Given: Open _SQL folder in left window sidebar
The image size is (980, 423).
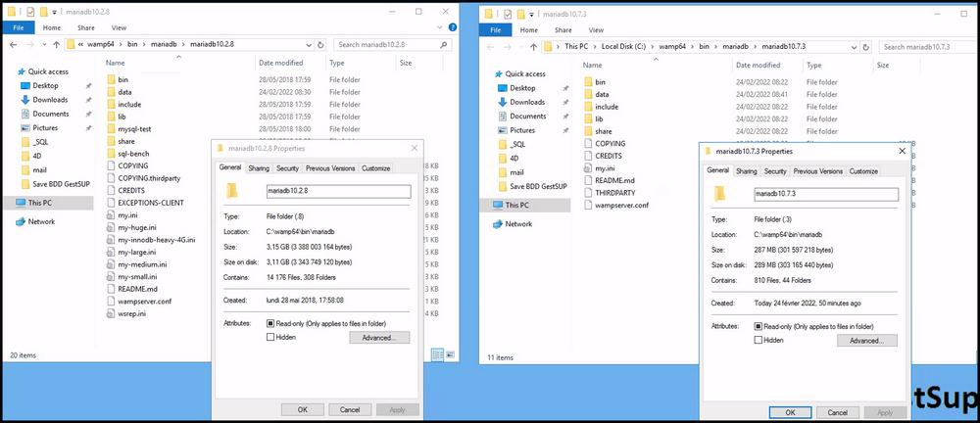Looking at the screenshot, I should coord(40,142).
